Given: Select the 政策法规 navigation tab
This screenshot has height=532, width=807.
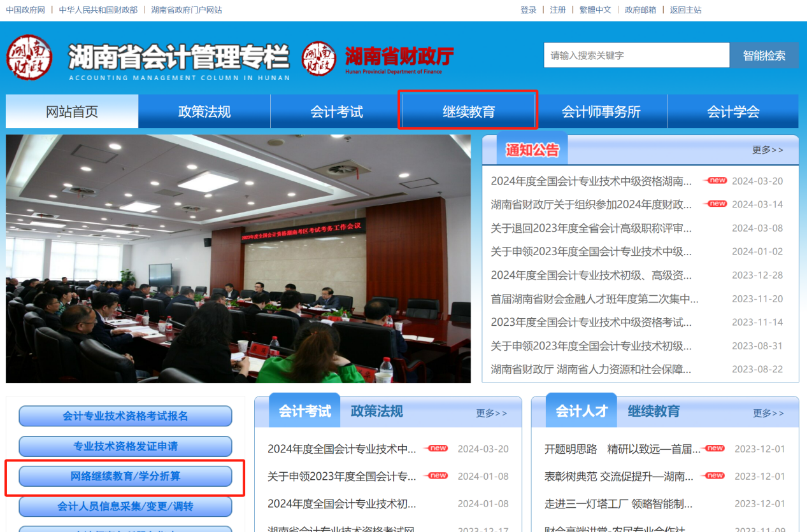Looking at the screenshot, I should click(204, 112).
